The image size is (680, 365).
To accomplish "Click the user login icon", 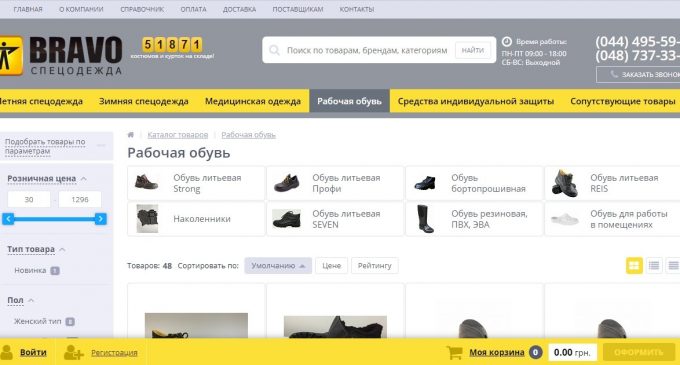I will [x=7, y=352].
